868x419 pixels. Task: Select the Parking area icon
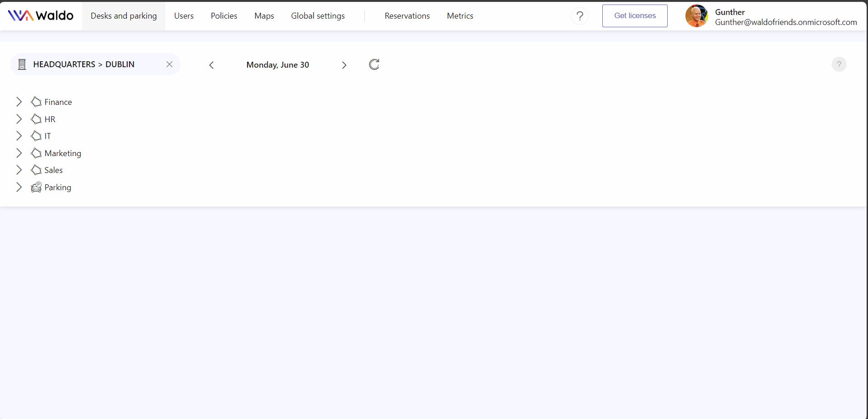point(35,187)
